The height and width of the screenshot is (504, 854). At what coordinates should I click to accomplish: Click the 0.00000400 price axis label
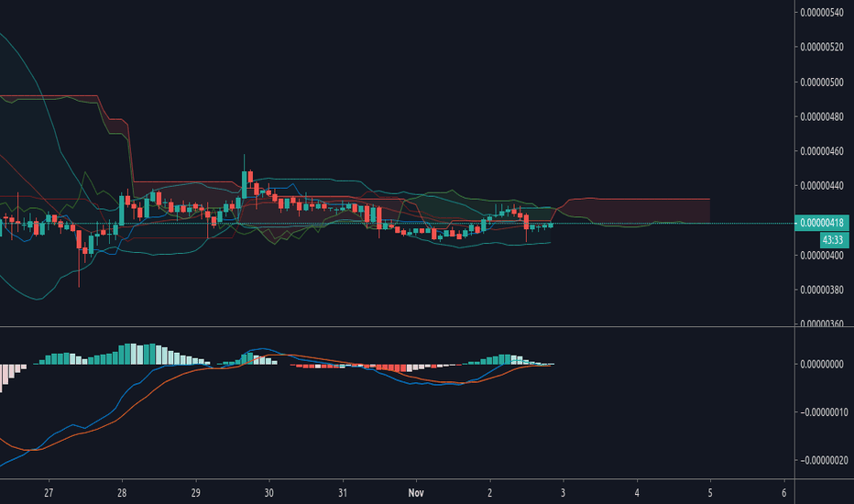click(822, 255)
